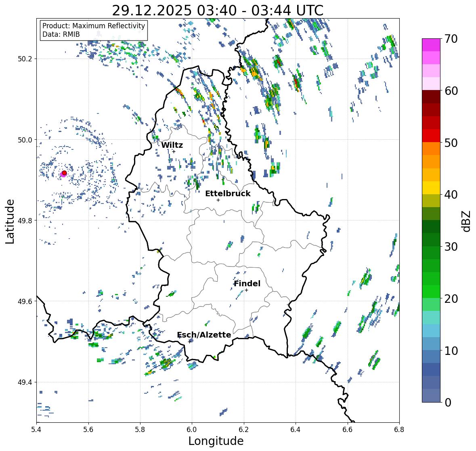Click the longitude tick label 6.0

click(192, 430)
